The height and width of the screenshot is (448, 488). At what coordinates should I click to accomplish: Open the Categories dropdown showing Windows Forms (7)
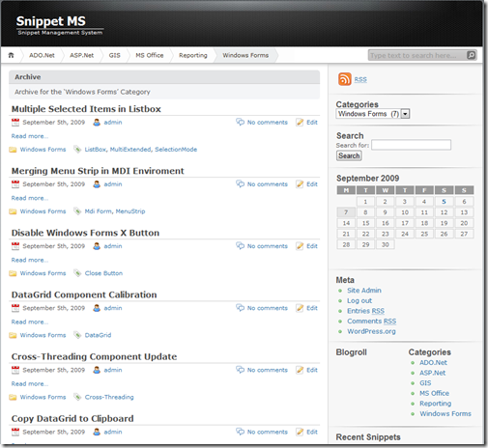click(373, 114)
